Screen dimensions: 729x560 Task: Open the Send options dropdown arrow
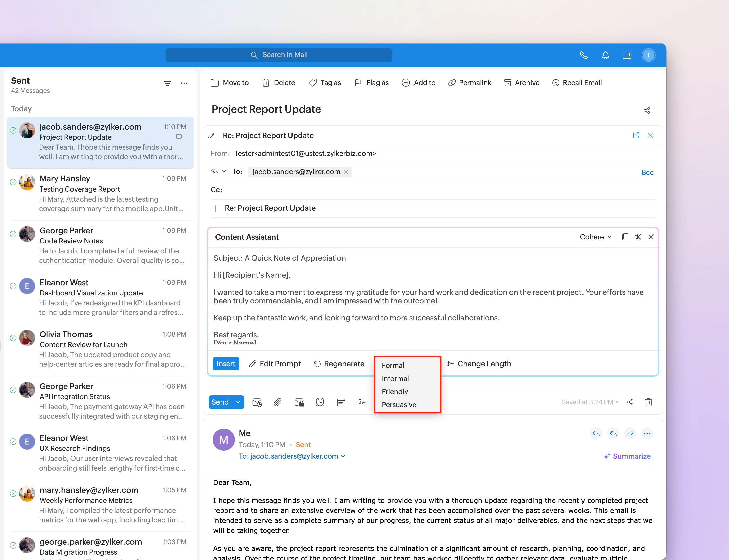click(x=238, y=402)
